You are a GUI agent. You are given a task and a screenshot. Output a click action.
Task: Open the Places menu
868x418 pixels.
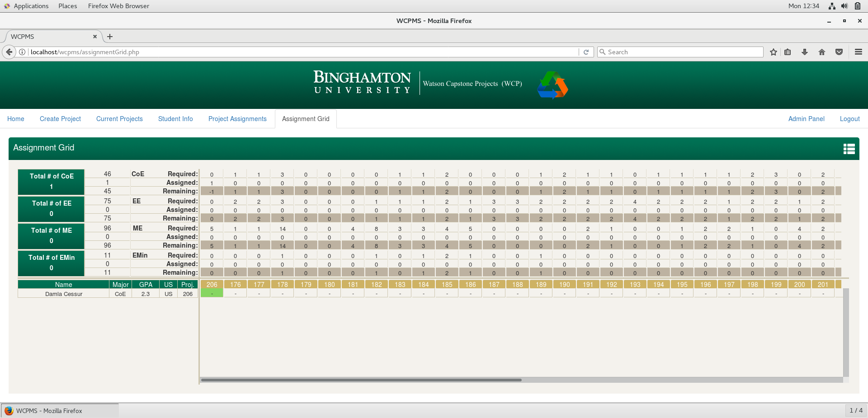point(67,6)
